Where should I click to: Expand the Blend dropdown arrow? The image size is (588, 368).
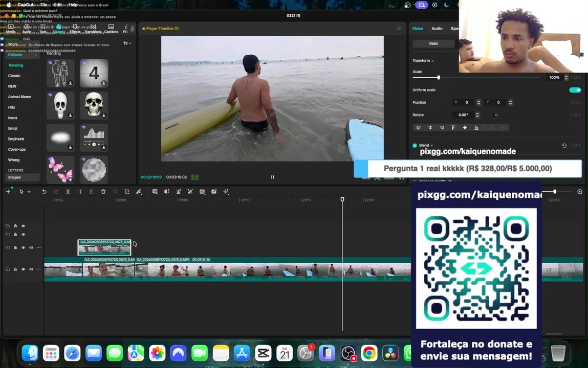pos(431,146)
